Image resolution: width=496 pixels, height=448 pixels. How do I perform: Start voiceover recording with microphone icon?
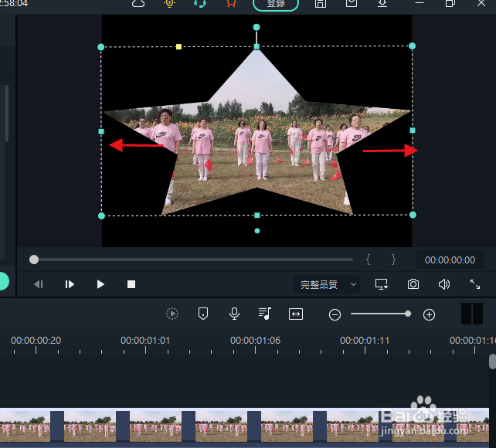coord(234,314)
